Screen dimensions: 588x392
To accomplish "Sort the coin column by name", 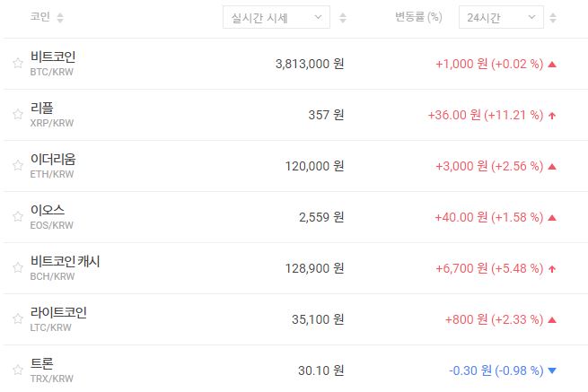I will point(60,18).
